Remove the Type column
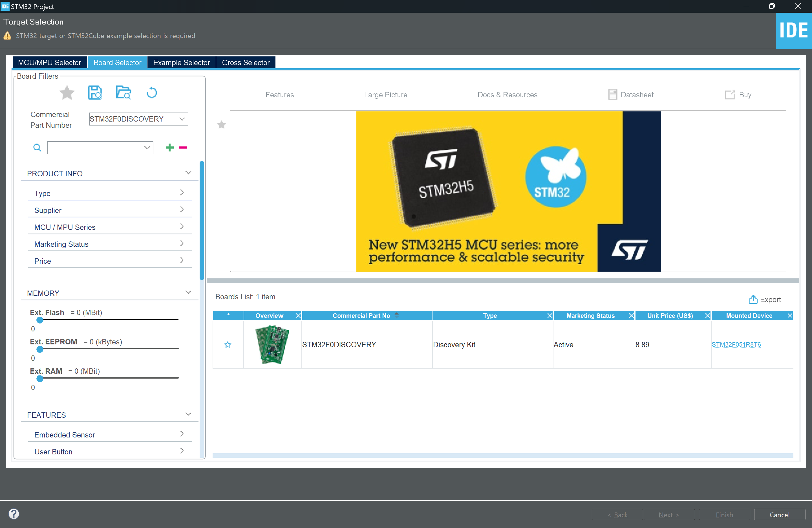This screenshot has width=812, height=528. click(x=549, y=315)
